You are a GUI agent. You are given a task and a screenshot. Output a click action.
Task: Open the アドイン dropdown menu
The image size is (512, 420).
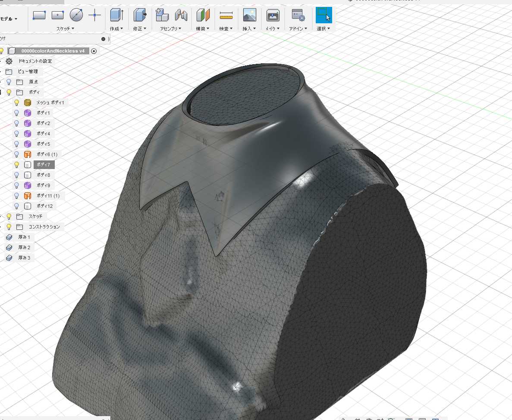coord(298,29)
